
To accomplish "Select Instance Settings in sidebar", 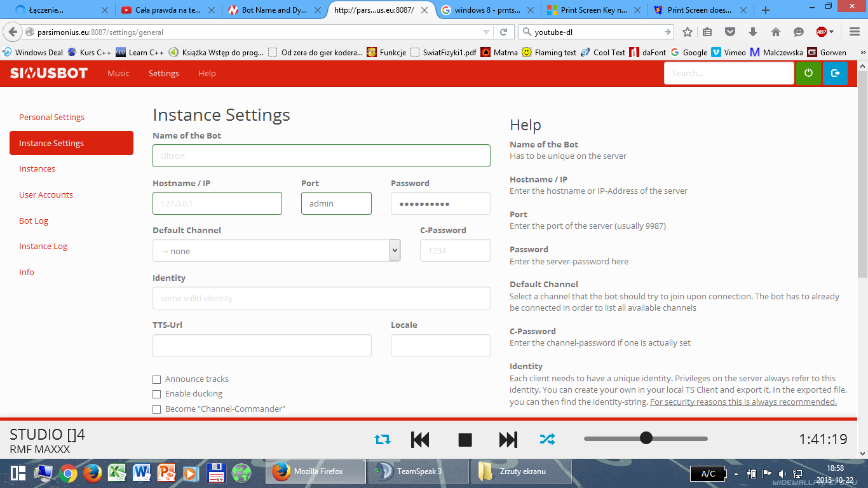I will tap(71, 143).
